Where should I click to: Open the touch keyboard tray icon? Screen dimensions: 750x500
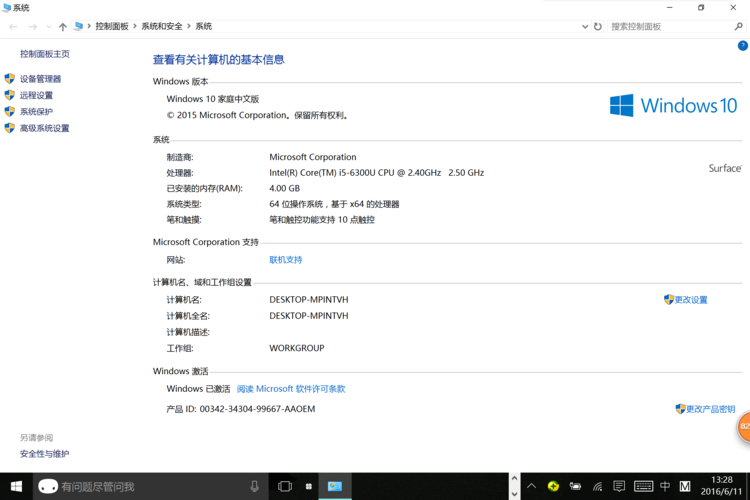pos(643,487)
